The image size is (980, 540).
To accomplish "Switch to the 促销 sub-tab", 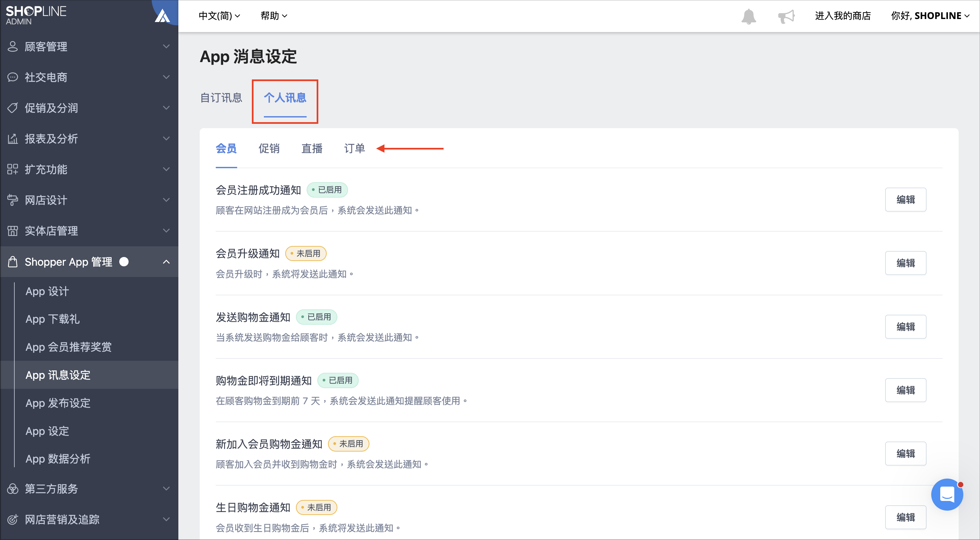I will pyautogui.click(x=269, y=148).
